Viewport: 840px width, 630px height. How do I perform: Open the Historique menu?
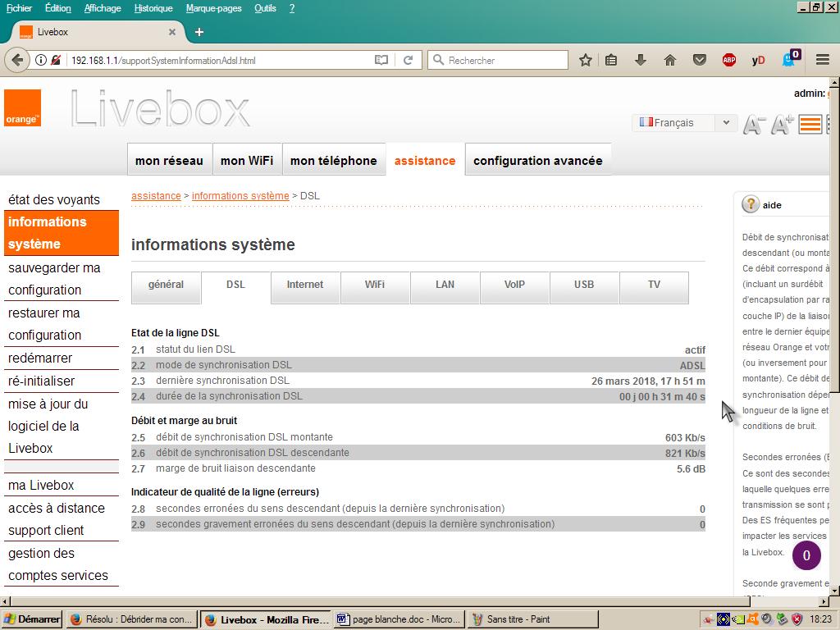pos(153,8)
